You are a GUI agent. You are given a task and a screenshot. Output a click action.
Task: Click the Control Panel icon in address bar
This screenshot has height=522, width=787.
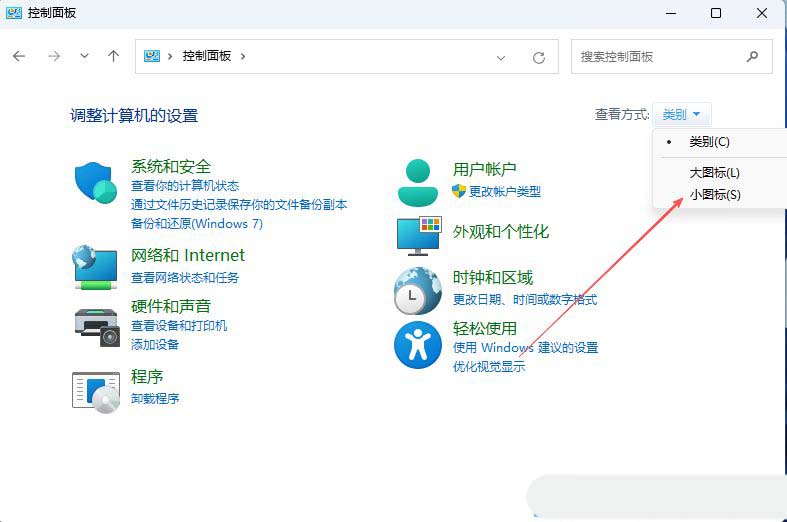point(152,56)
